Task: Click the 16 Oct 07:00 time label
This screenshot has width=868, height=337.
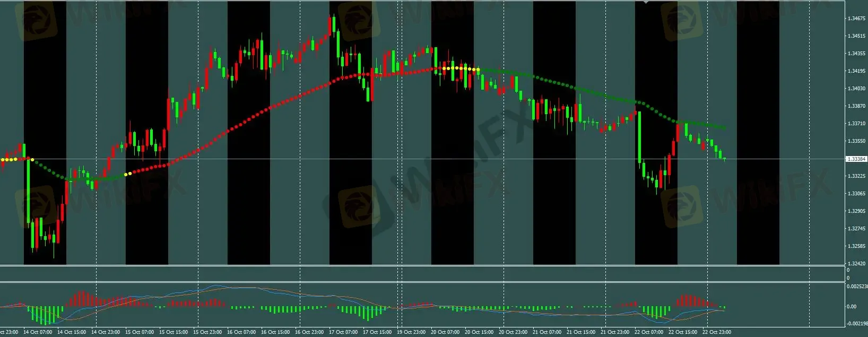Action: coord(241,332)
